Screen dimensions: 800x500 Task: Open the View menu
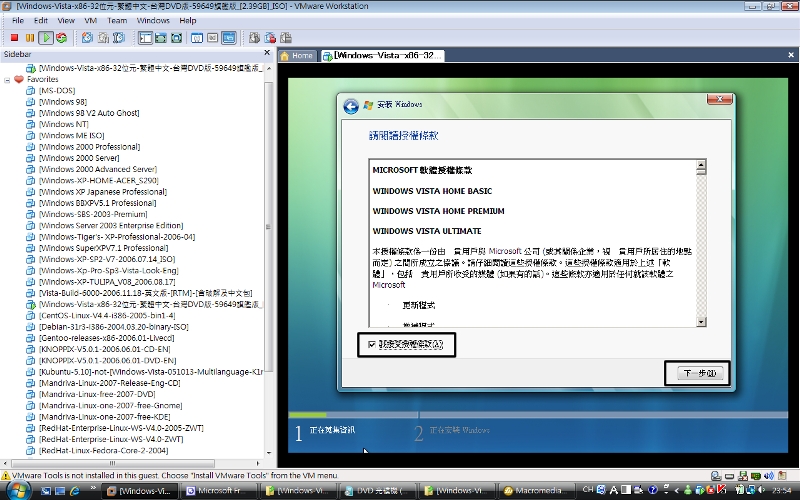point(66,20)
